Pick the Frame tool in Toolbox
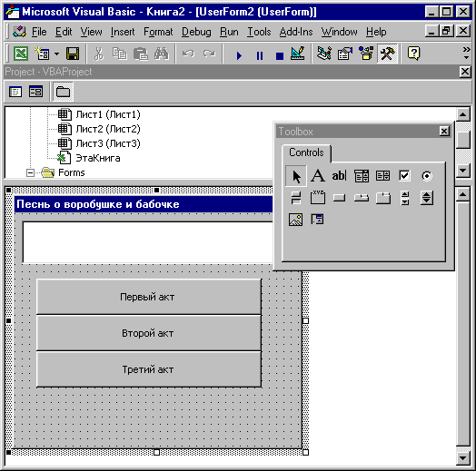This screenshot has width=476, height=471. click(318, 198)
